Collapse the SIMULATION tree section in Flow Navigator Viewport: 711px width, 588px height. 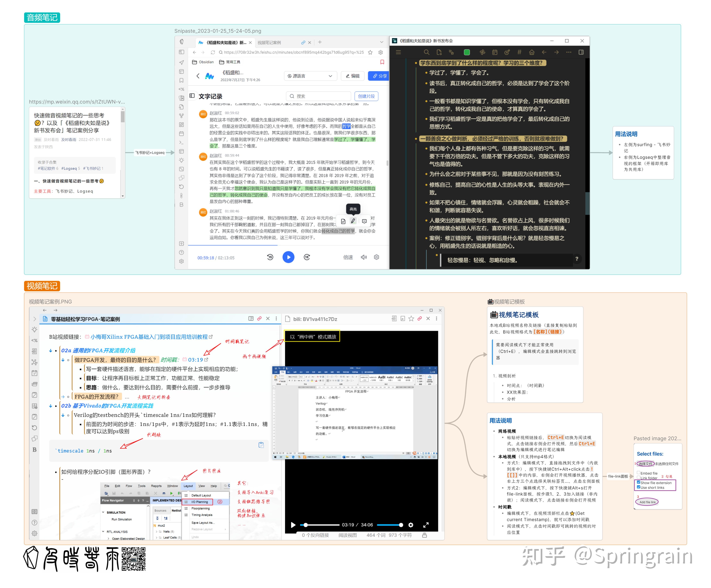[103, 512]
